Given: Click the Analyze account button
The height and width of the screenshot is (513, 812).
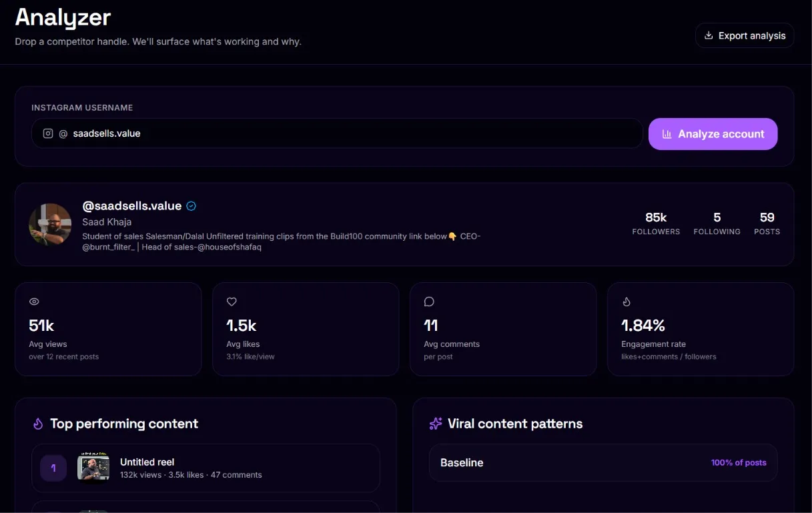Looking at the screenshot, I should [x=713, y=133].
